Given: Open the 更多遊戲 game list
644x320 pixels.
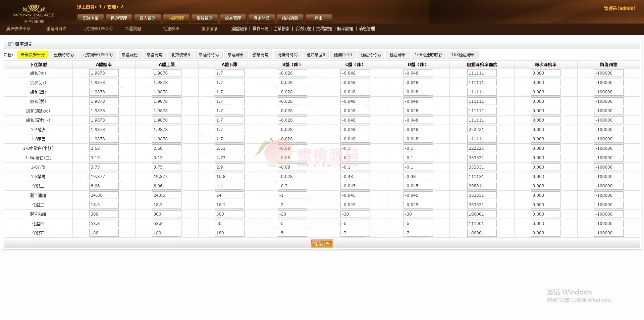Looking at the screenshot, I should click(209, 29).
